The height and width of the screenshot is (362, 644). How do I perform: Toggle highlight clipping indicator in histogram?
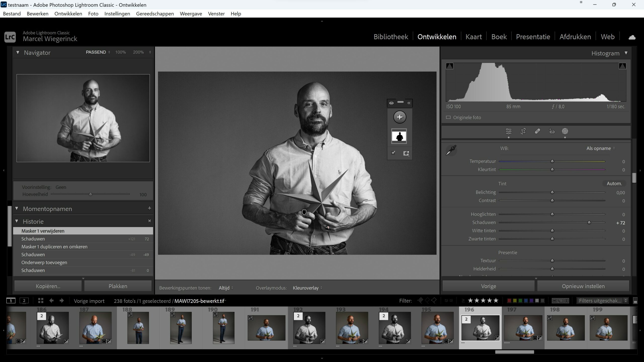(622, 66)
